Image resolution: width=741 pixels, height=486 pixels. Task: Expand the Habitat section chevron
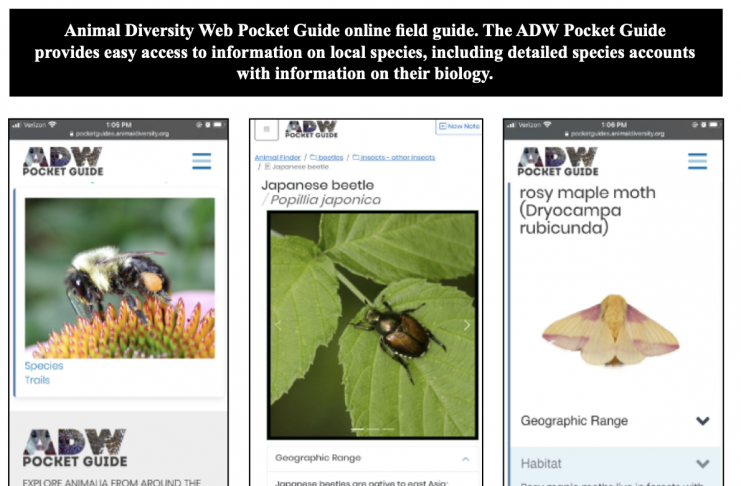point(703,464)
